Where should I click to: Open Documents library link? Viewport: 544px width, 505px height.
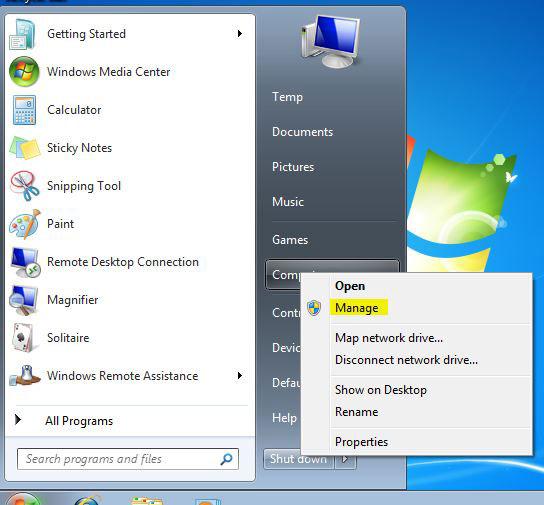[302, 132]
